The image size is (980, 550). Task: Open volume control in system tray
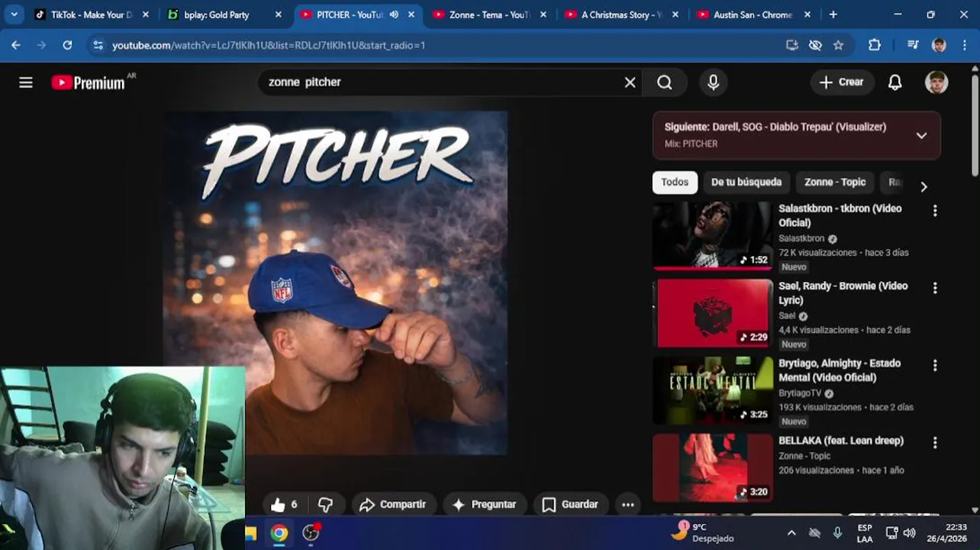click(909, 533)
